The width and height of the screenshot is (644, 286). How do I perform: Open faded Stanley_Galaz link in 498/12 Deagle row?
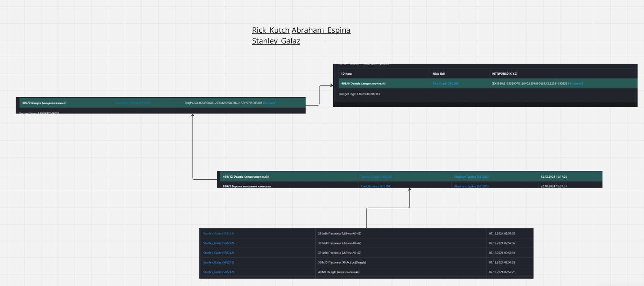point(376,177)
